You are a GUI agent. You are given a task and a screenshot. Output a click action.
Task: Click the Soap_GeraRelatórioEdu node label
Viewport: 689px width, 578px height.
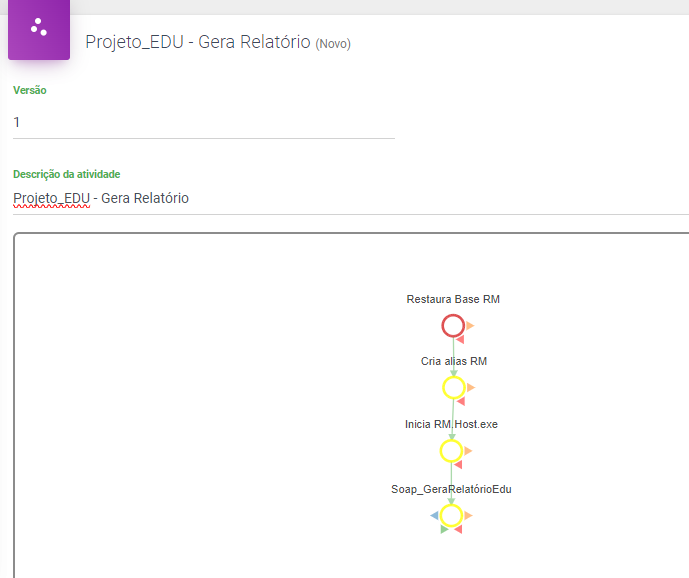[451, 489]
